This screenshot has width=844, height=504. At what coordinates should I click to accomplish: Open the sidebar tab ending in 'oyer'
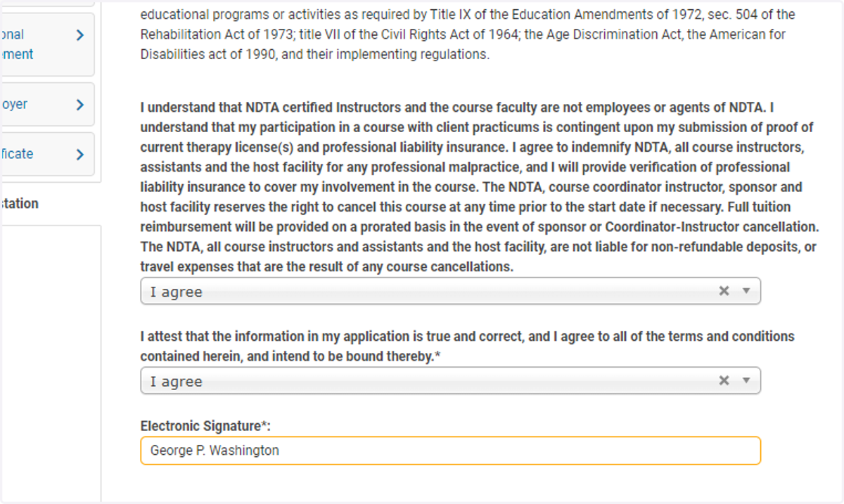click(x=47, y=105)
